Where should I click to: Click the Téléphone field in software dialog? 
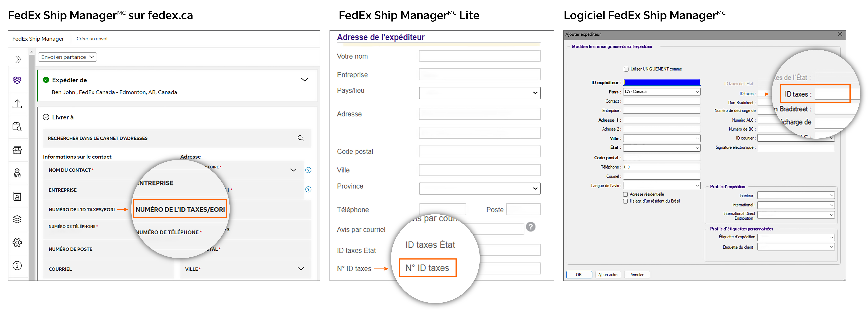(662, 167)
